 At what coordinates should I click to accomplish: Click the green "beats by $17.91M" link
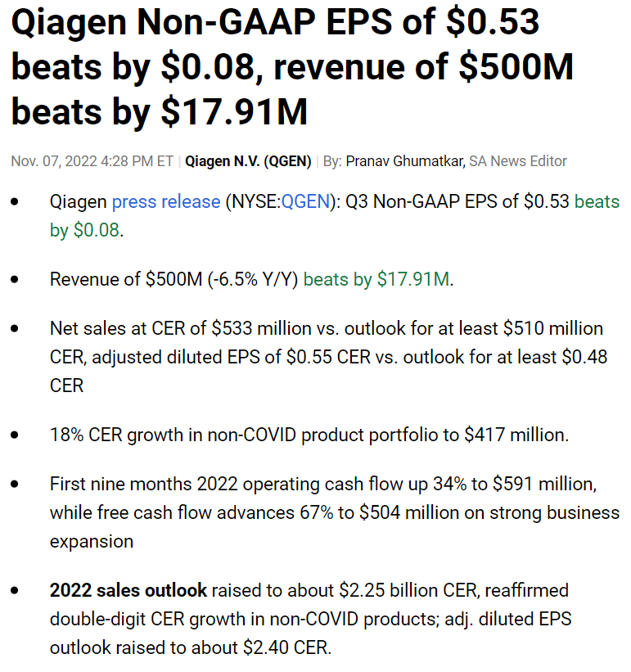[x=376, y=279]
